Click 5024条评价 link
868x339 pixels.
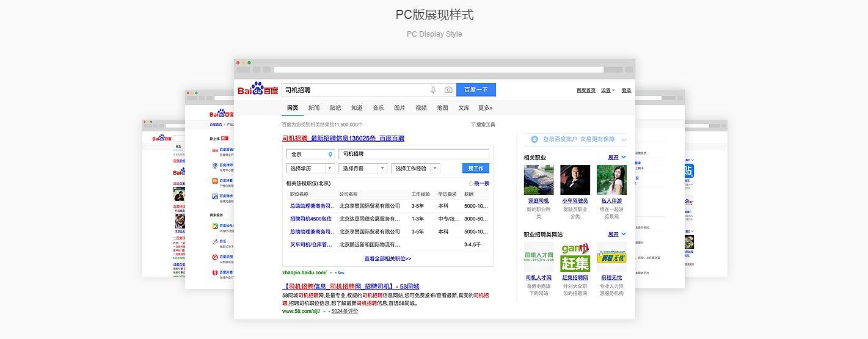pos(345,312)
